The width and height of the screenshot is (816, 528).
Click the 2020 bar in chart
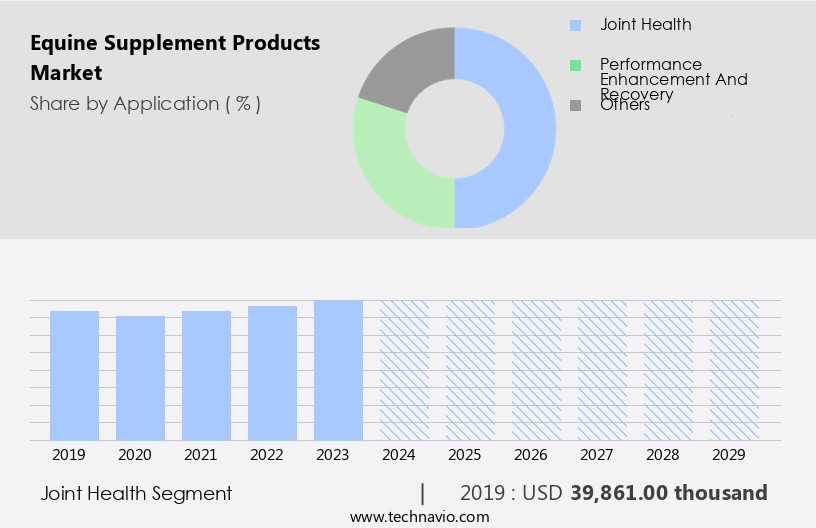140,378
